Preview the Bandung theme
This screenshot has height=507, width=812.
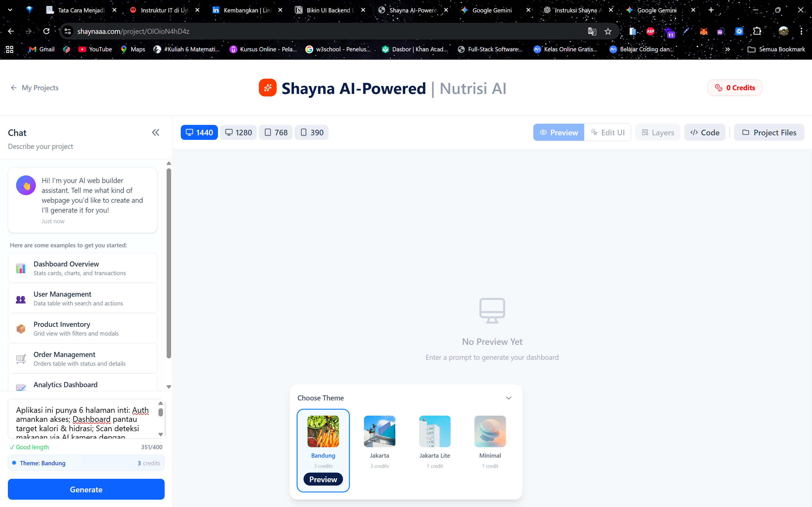point(323,479)
